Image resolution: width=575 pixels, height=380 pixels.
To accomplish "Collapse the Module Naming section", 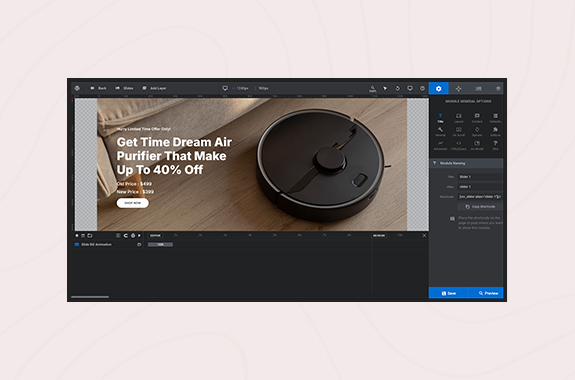I will 466,163.
